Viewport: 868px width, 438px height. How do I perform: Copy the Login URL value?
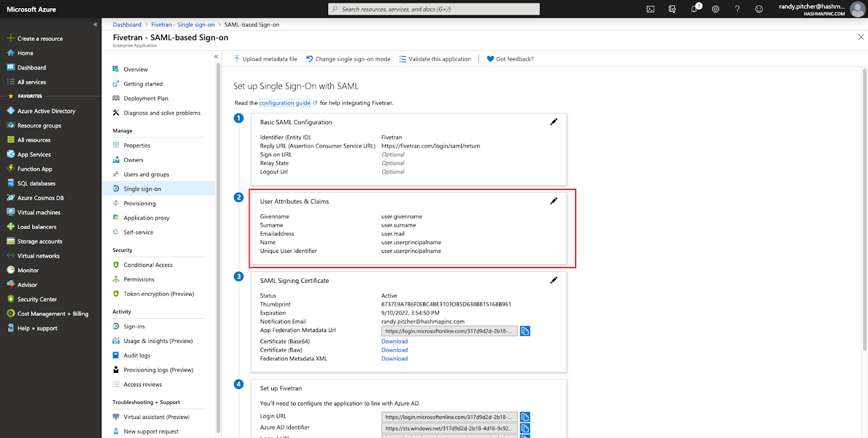[x=525, y=417]
